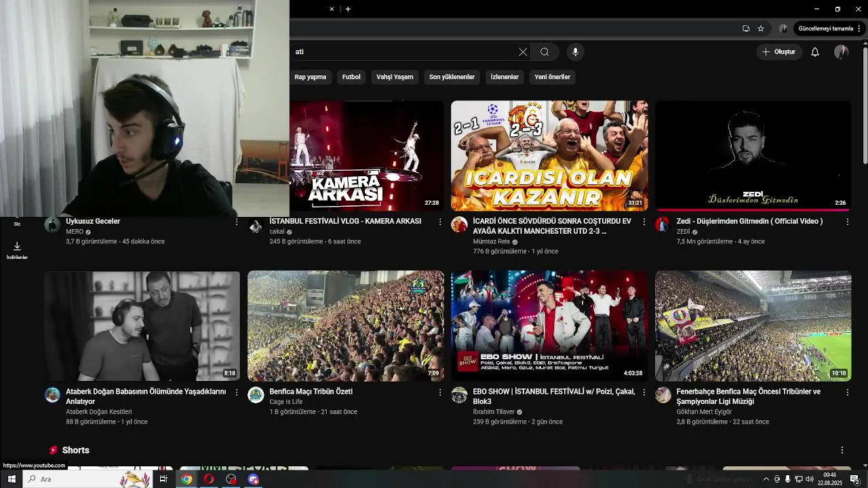
Task: Open the Uykusuz Geceler video title
Action: tap(93, 221)
